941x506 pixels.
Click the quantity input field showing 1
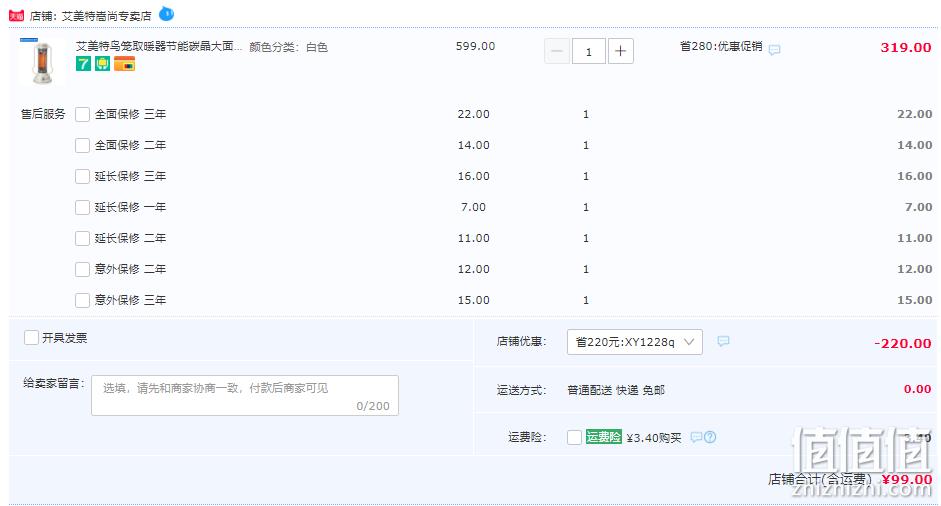pos(588,51)
